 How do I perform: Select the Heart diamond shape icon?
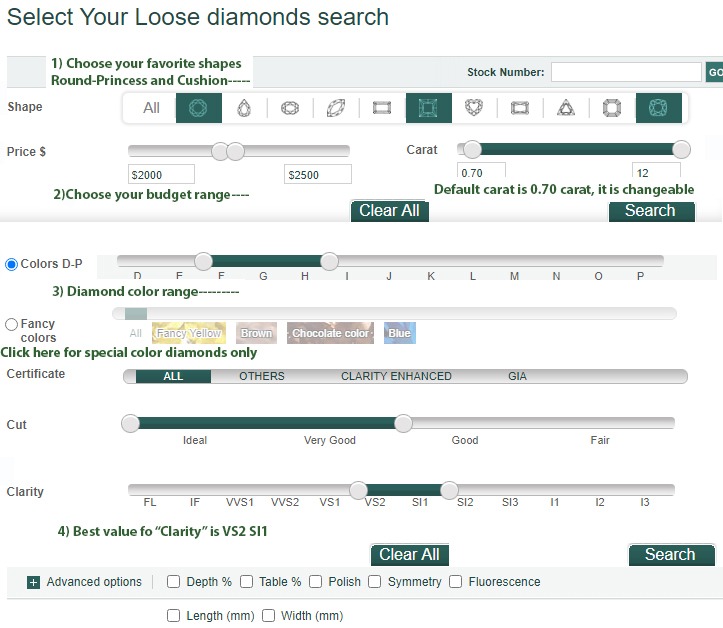coord(474,108)
